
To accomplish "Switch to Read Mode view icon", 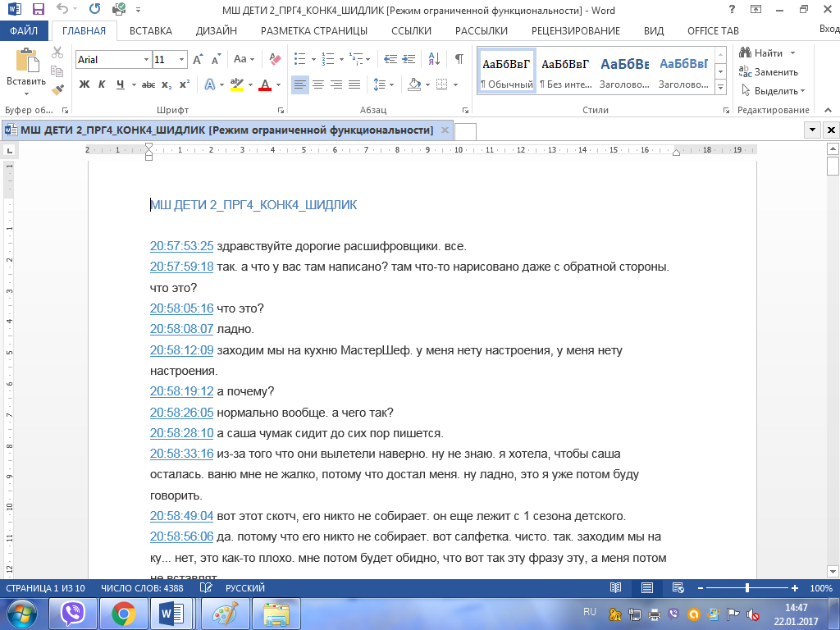I will tap(615, 587).
